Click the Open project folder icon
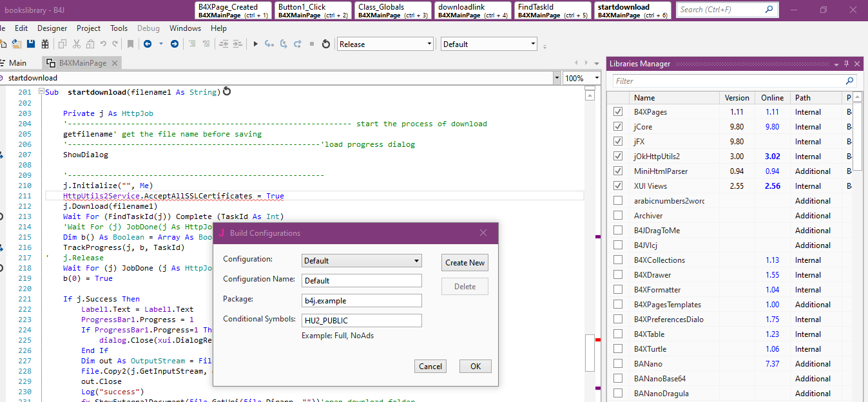 click(x=17, y=44)
